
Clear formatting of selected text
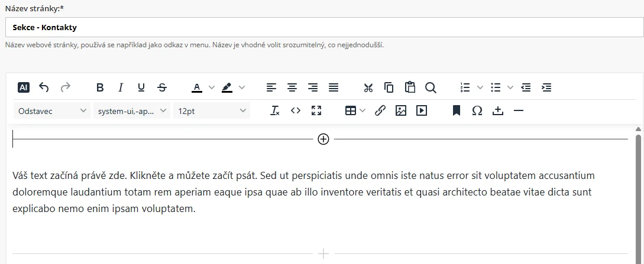[274, 110]
